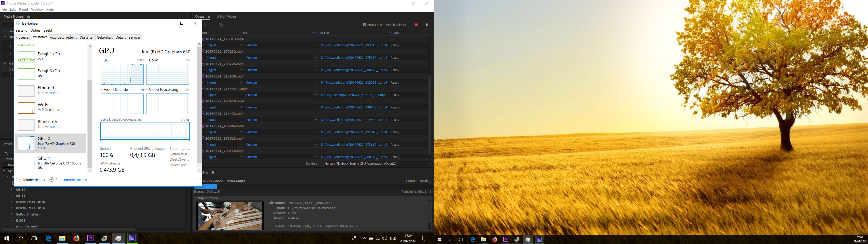Open Firefox on the right monitor taskbar
The width and height of the screenshot is (868, 244).
[x=495, y=239]
